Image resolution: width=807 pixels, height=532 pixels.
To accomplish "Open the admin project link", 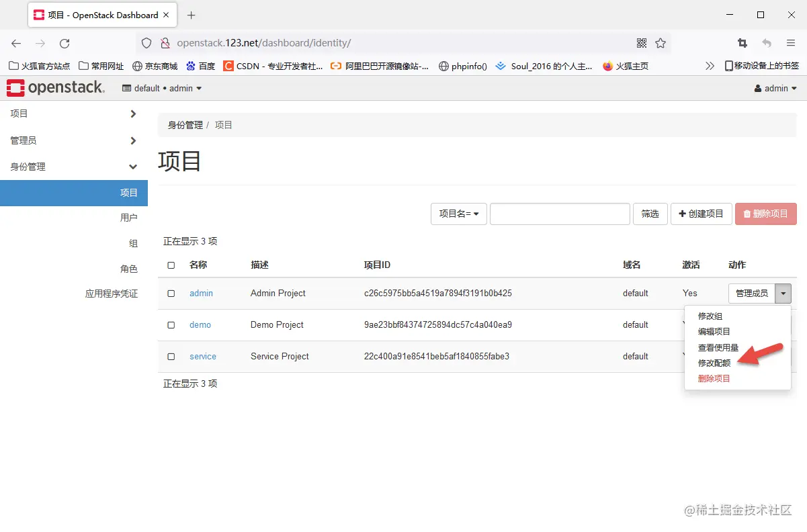I will 200,294.
